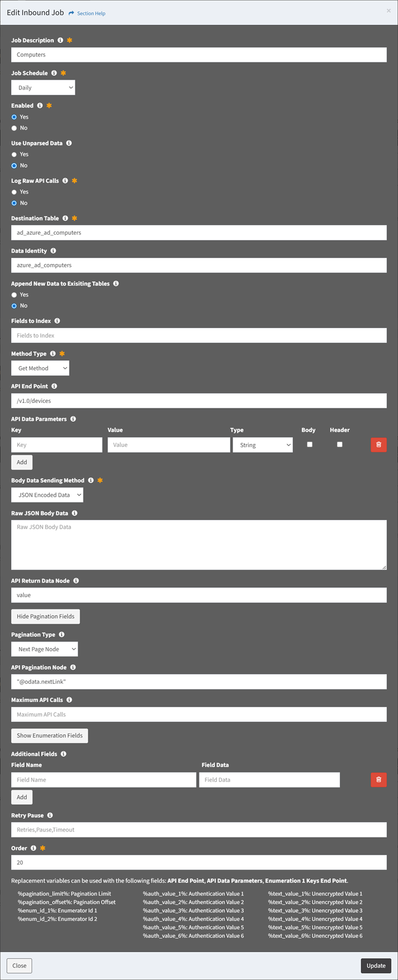Click Show Enumeration Fields button
This screenshot has width=398, height=980.
(49, 735)
